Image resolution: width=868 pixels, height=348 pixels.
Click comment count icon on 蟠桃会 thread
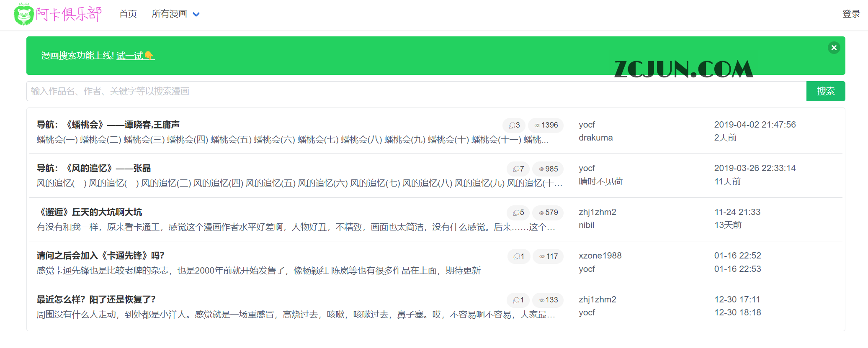coord(514,125)
